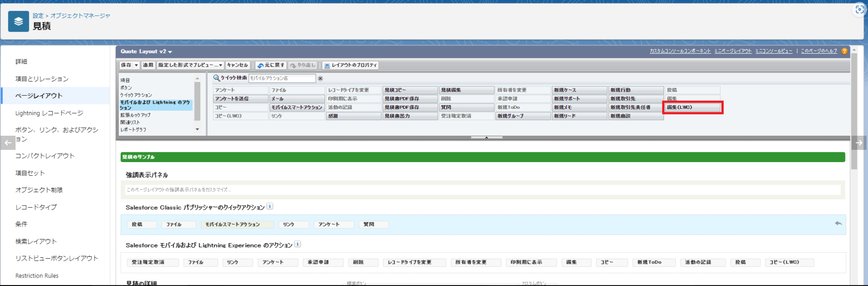Collapse the palette using the center handle
Viewport: 868px width, 286px height.
(x=486, y=138)
